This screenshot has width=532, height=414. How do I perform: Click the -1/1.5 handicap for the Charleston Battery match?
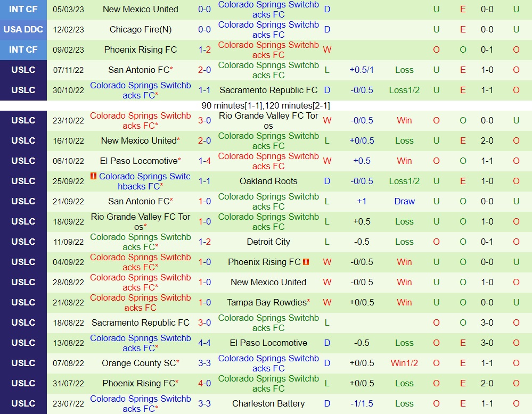click(x=362, y=403)
